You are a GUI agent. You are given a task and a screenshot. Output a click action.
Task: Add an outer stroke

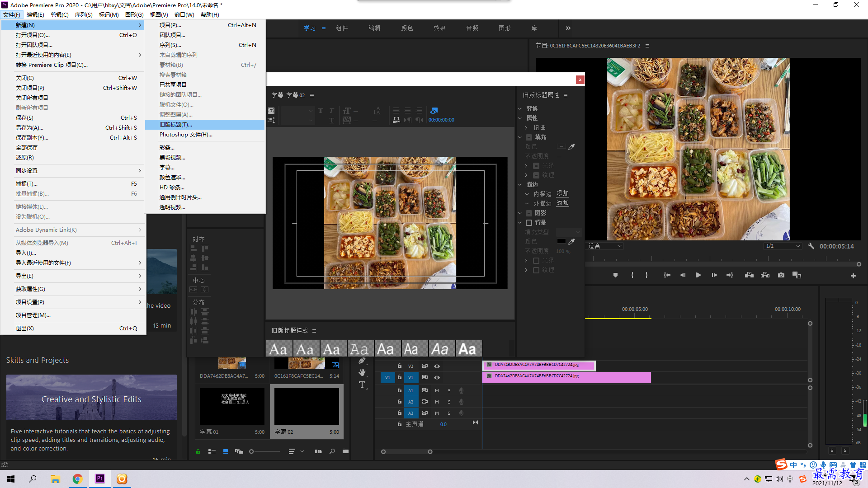click(x=563, y=203)
